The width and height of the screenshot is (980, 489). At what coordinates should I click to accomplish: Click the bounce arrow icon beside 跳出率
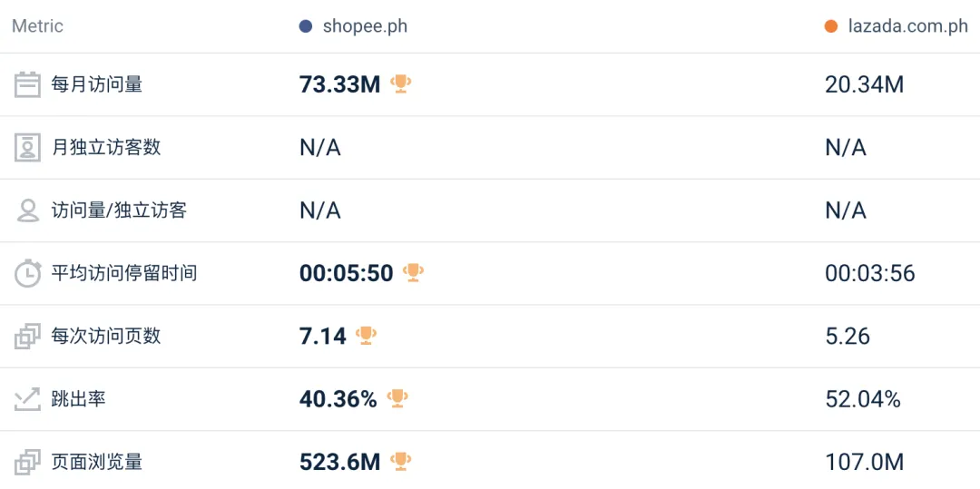coord(28,398)
